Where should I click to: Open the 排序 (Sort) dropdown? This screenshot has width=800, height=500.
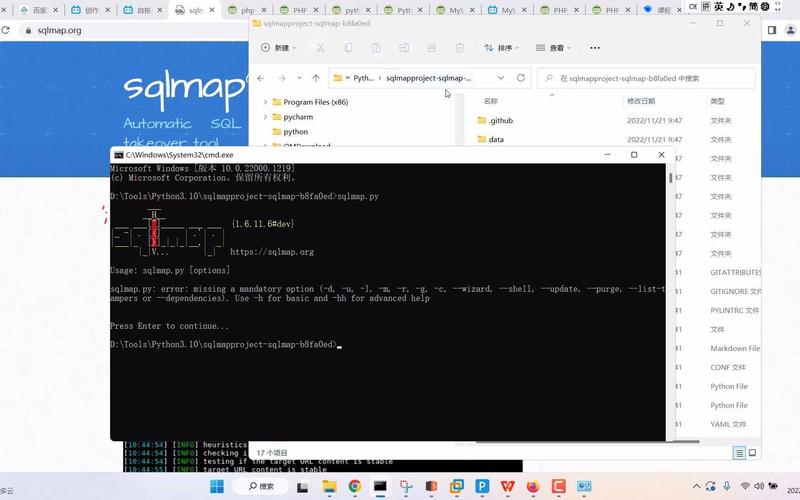501,48
